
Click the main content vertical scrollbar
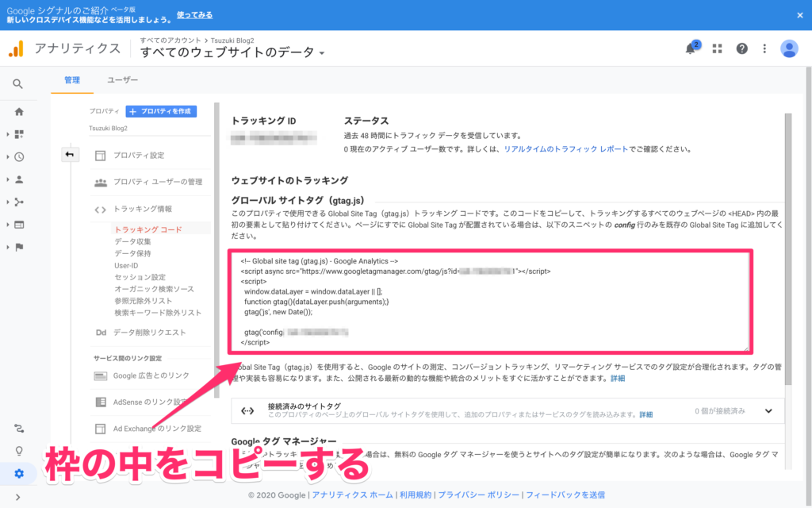click(788, 248)
